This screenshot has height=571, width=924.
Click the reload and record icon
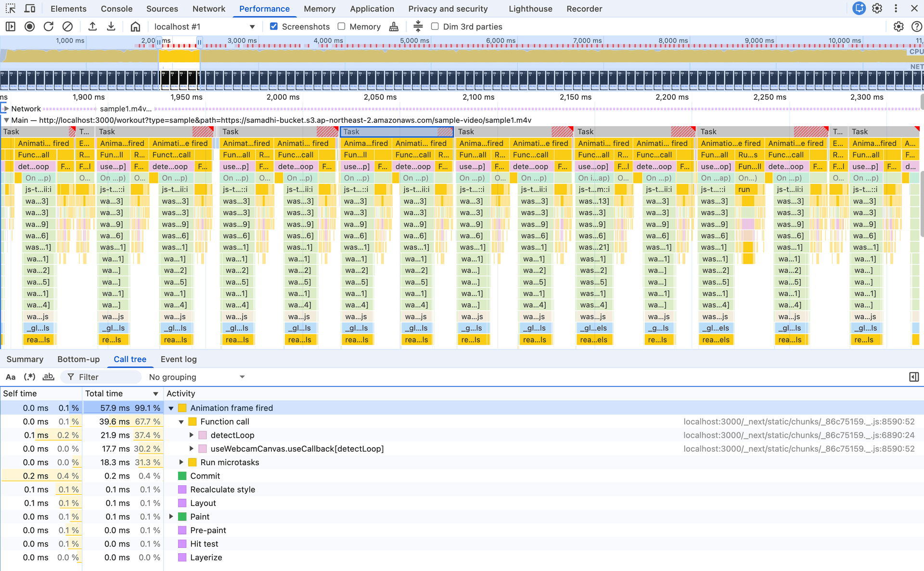[49, 26]
